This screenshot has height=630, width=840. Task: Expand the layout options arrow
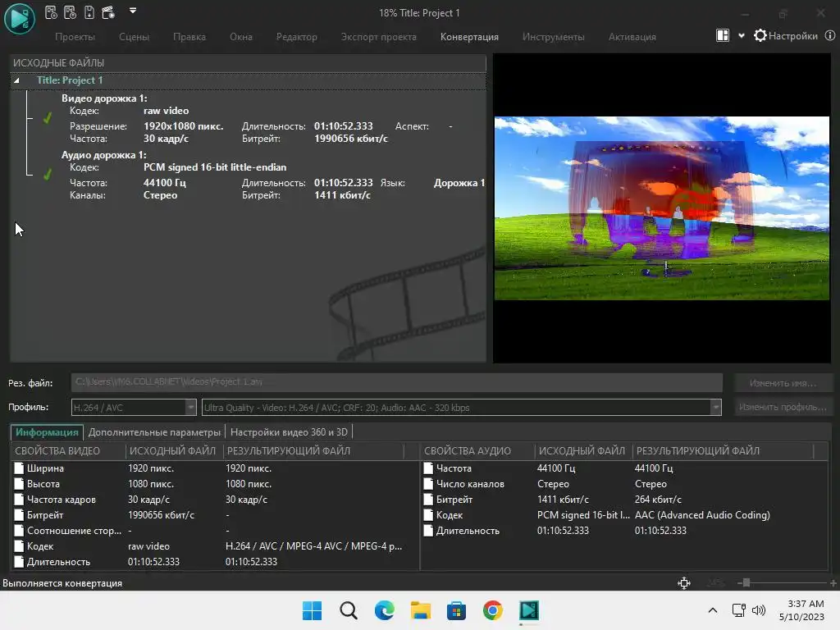[742, 36]
